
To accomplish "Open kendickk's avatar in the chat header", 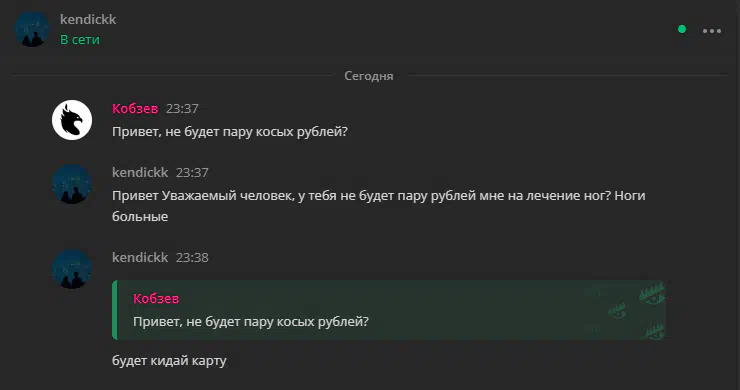I will point(32,29).
